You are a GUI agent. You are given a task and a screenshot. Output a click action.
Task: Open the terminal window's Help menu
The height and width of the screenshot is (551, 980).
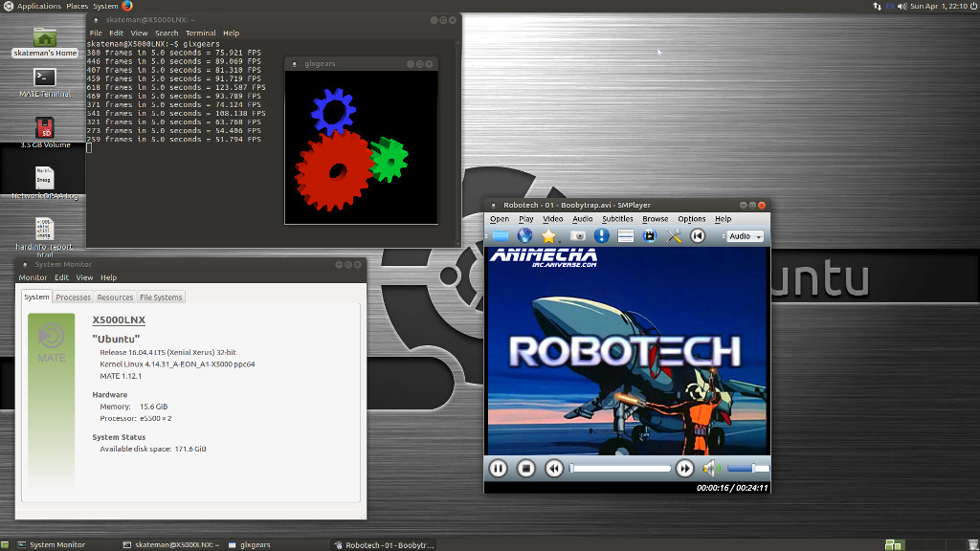click(232, 33)
